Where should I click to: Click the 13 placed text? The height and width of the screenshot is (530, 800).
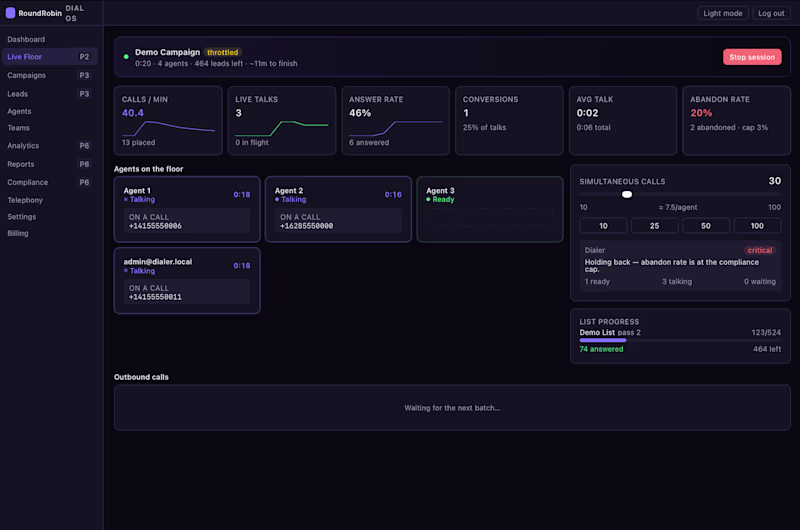138,142
